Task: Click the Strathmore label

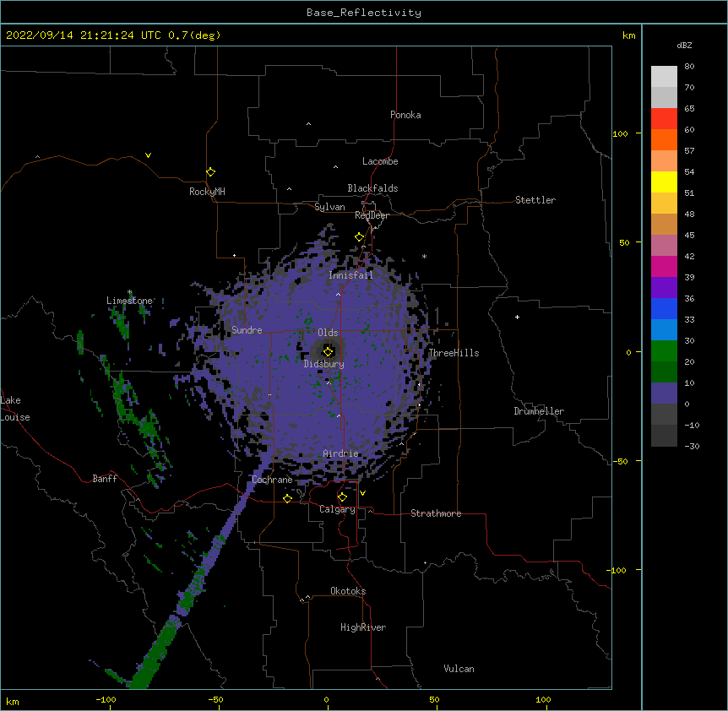Action: pos(436,513)
